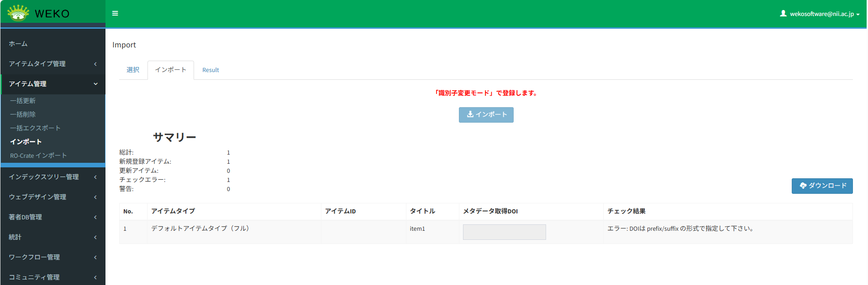Click the ダウンロード button
This screenshot has height=285, width=868.
tap(822, 186)
